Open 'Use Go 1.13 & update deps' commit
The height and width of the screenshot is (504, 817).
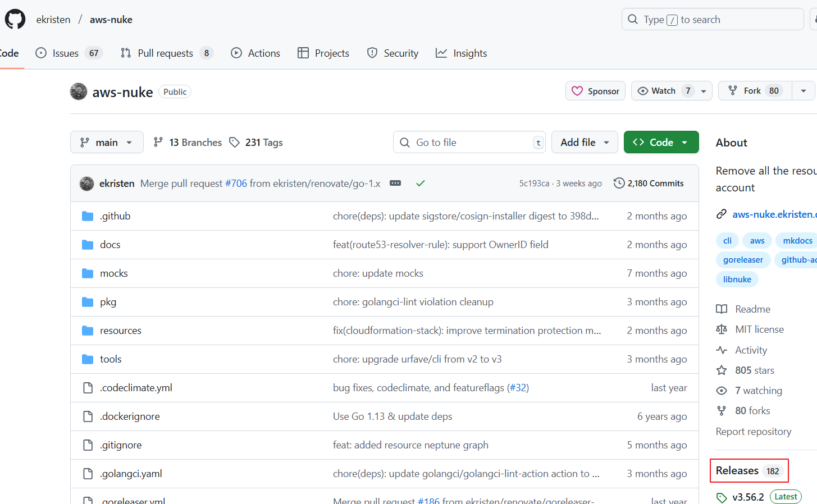(x=392, y=416)
